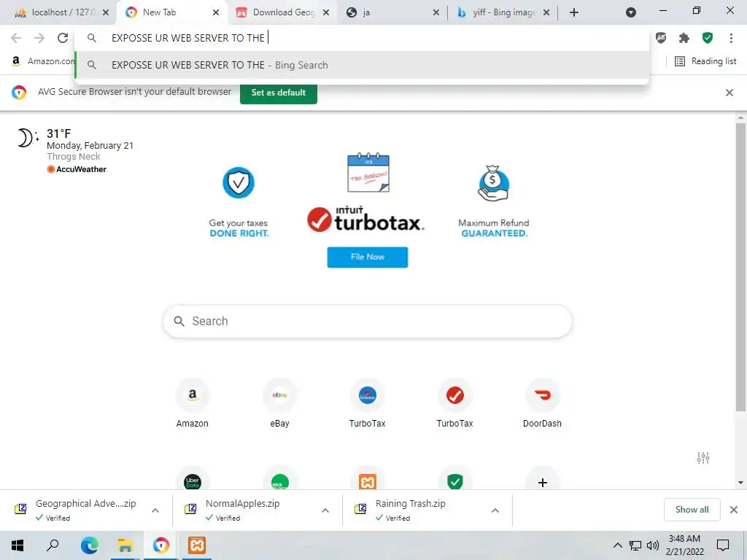Click the 31°F weather widget

coord(58,134)
